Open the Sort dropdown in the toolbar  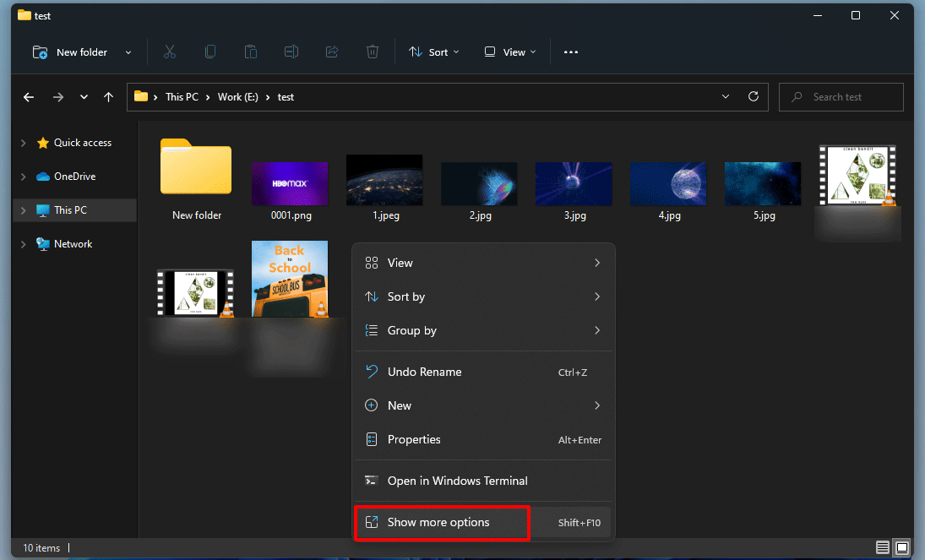(x=433, y=52)
